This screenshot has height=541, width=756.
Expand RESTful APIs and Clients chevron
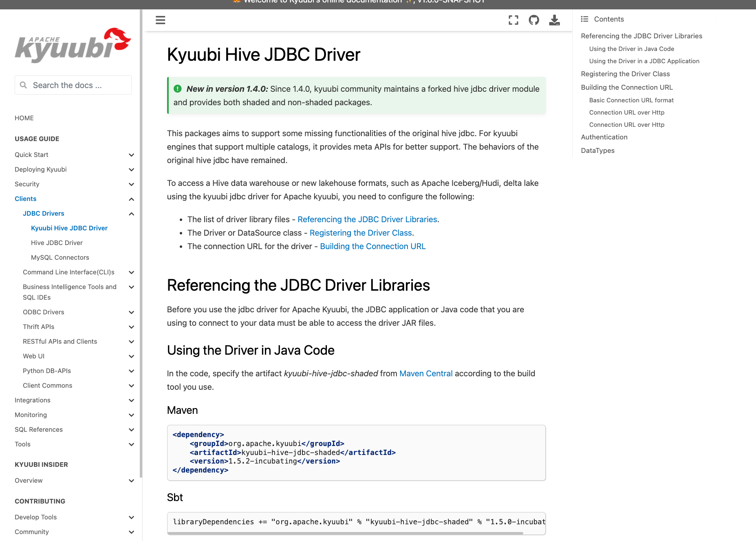click(131, 342)
